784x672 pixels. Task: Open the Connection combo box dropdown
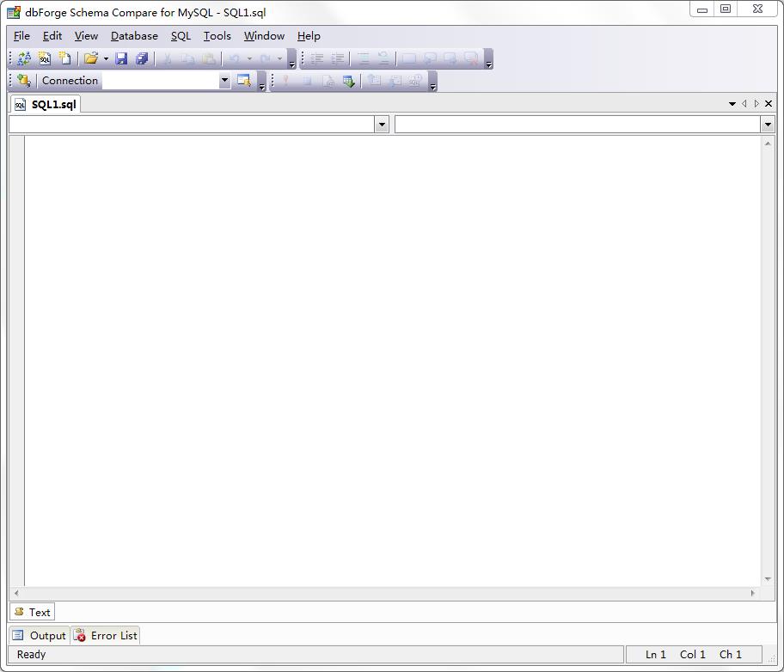click(224, 80)
